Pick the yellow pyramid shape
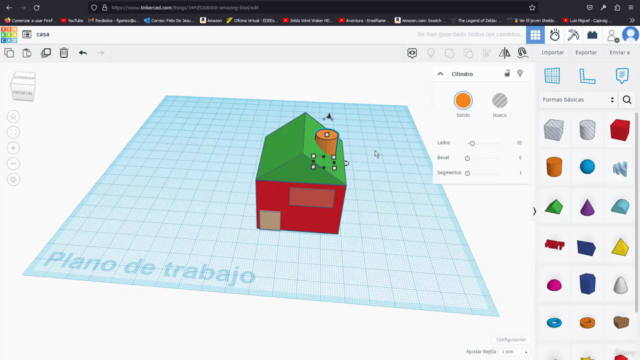This screenshot has height=360, width=640. point(620,247)
